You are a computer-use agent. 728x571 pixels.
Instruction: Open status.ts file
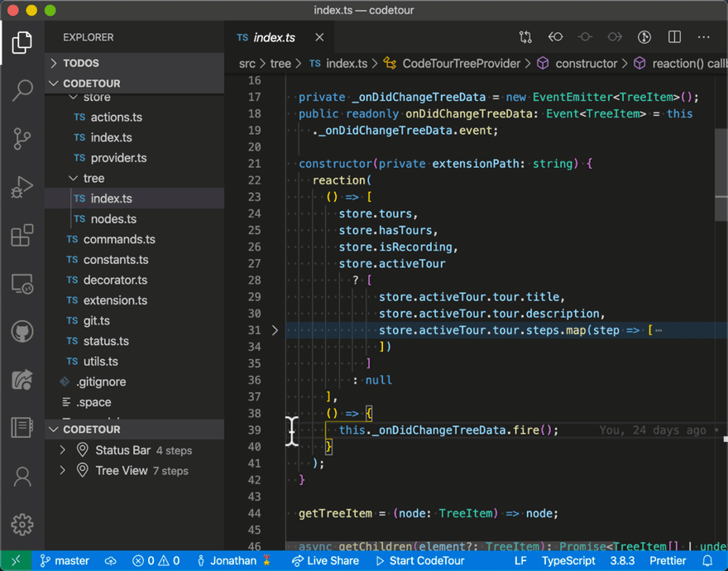click(135, 341)
